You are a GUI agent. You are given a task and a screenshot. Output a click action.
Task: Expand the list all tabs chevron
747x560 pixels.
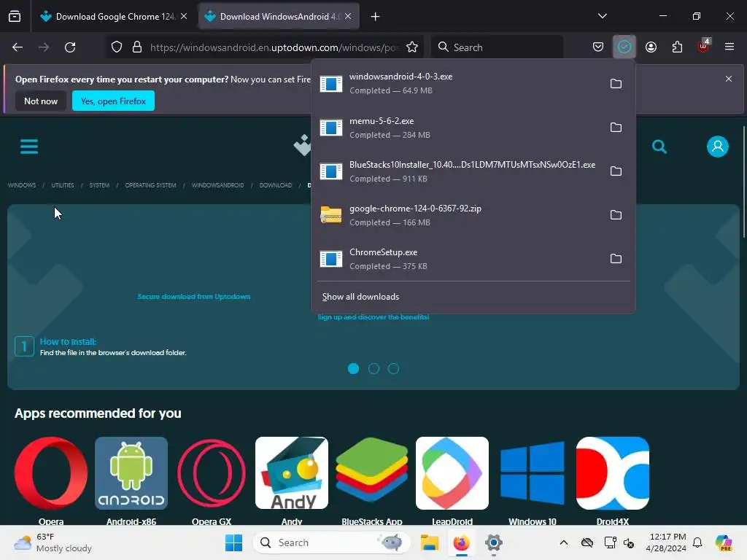602,16
